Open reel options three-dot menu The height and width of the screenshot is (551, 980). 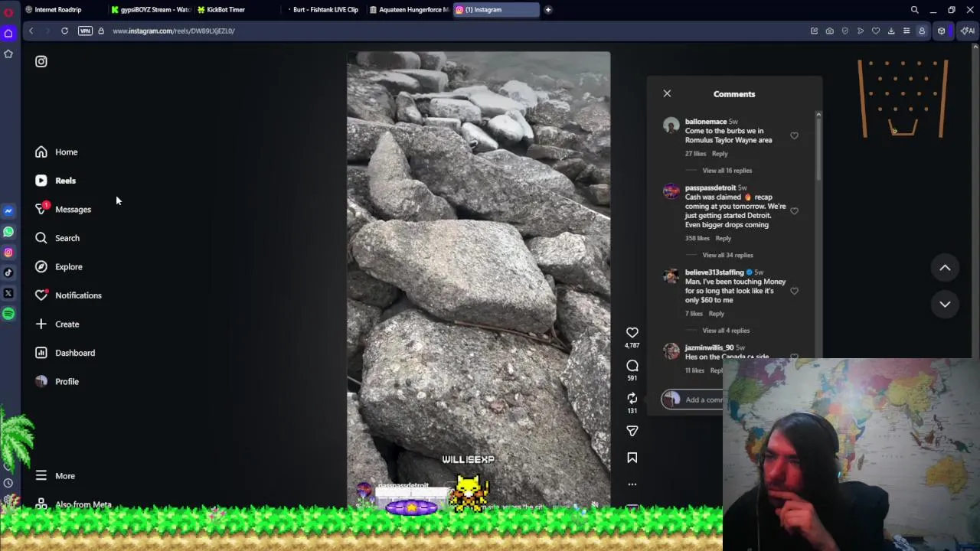tap(632, 484)
